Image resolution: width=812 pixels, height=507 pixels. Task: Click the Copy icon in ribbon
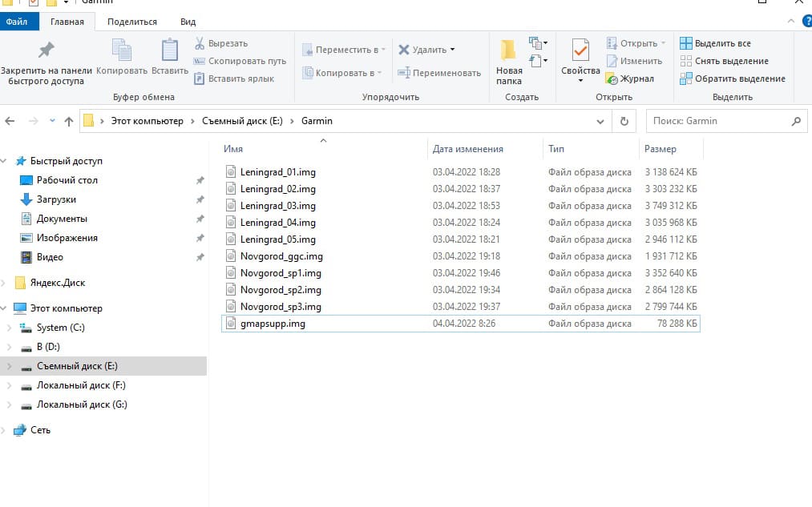pos(122,51)
